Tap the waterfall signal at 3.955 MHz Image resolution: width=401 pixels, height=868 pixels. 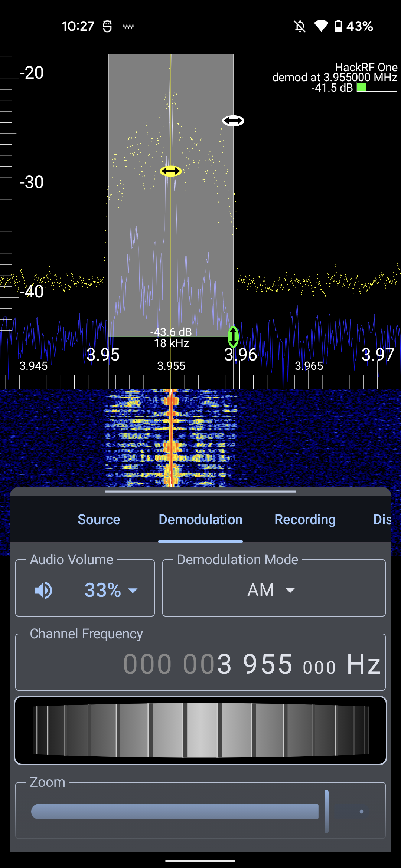(171, 438)
